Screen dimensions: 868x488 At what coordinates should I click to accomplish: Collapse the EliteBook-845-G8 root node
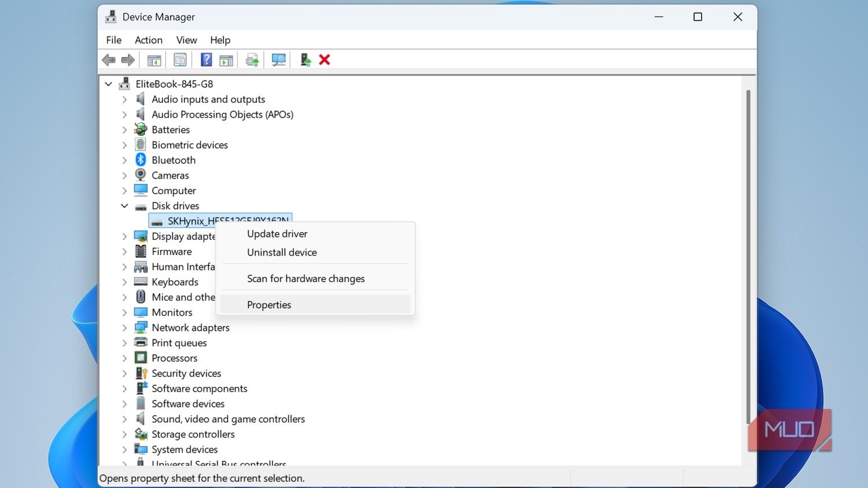[x=108, y=84]
